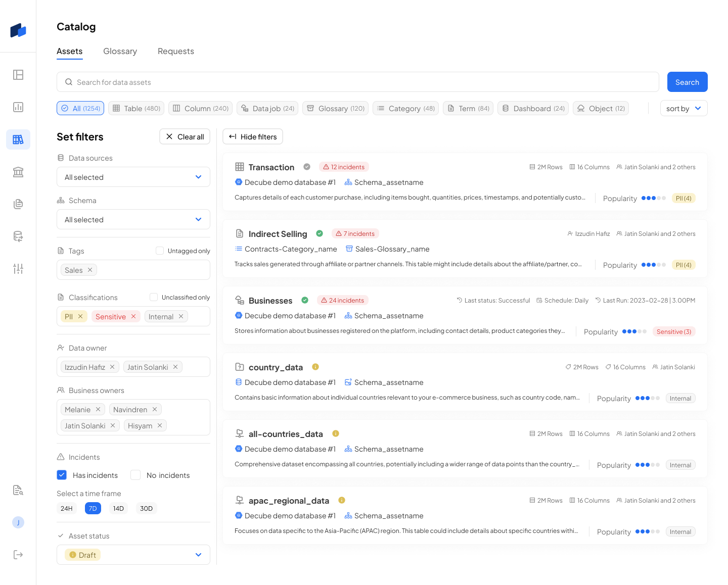Open the document search sidebar icon

[18, 490]
